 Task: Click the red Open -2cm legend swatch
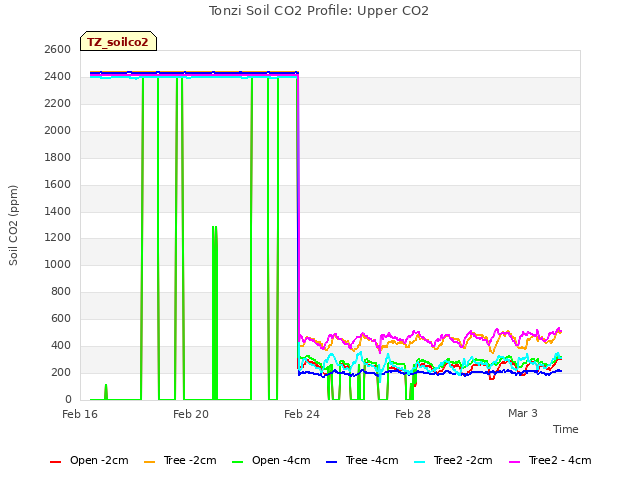[55, 462]
